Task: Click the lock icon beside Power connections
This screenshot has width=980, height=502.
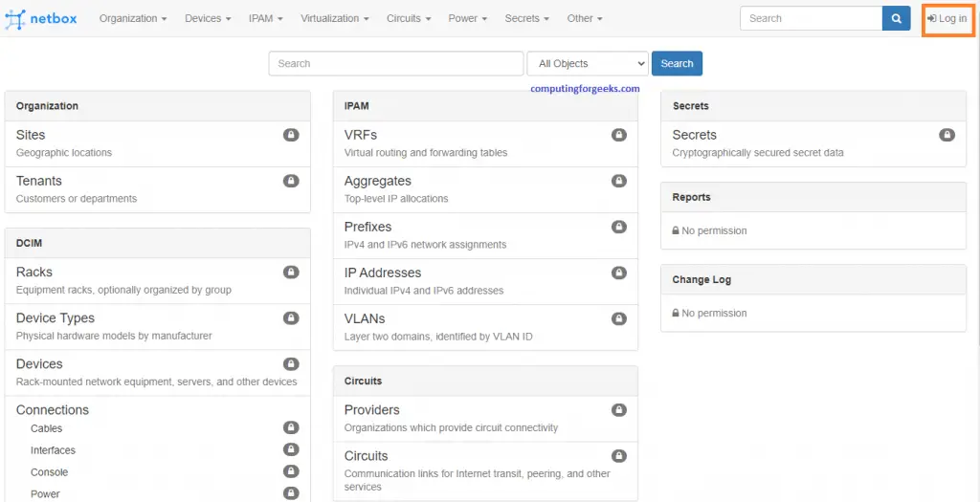Action: point(291,492)
